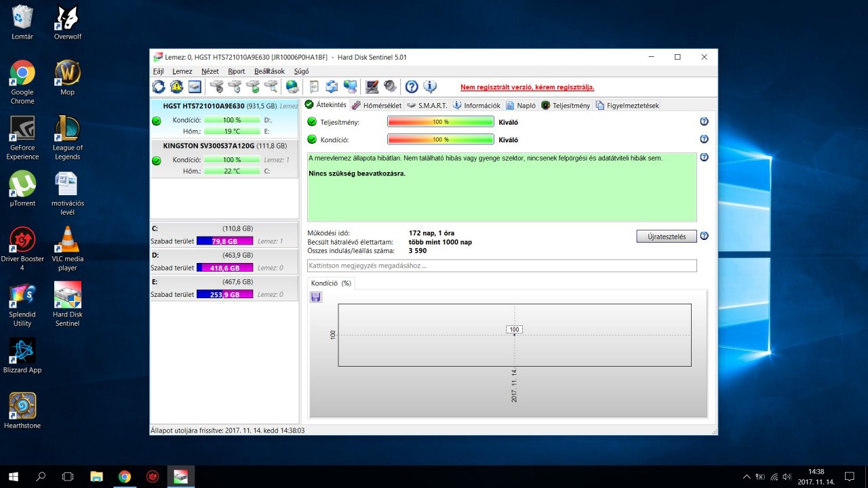Switch to the Teljesítmény tab
Viewport: 868px width, 488px height.
pyautogui.click(x=566, y=106)
